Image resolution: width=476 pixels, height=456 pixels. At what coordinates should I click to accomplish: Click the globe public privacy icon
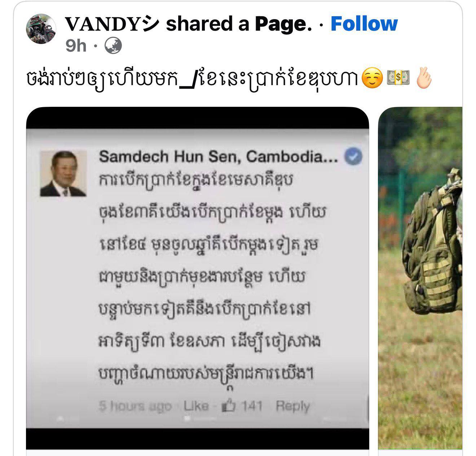click(x=113, y=46)
